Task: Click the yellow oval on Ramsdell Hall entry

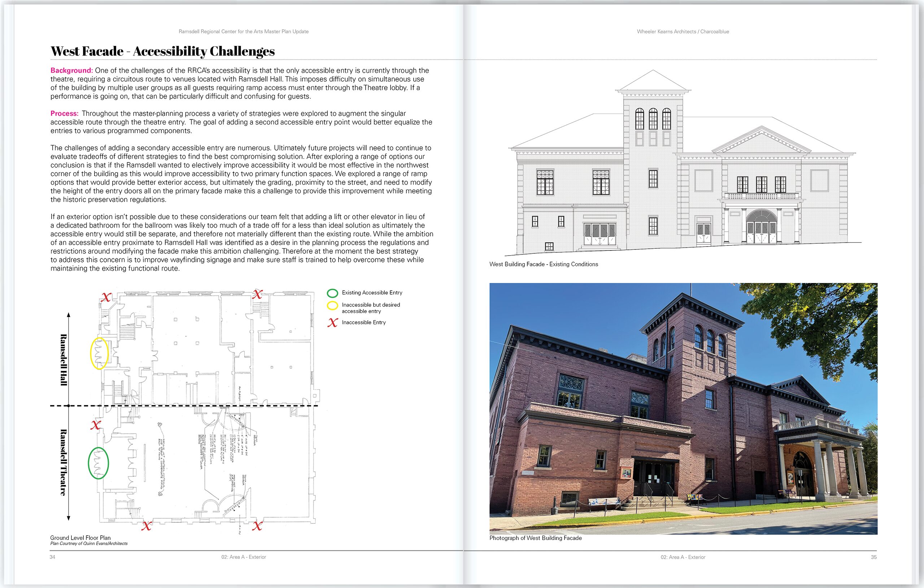Action: point(99,353)
